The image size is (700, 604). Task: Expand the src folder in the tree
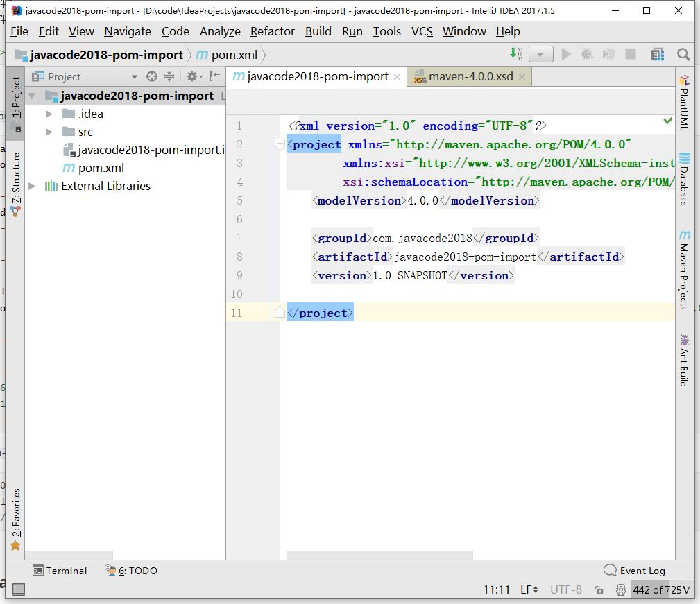click(x=49, y=132)
